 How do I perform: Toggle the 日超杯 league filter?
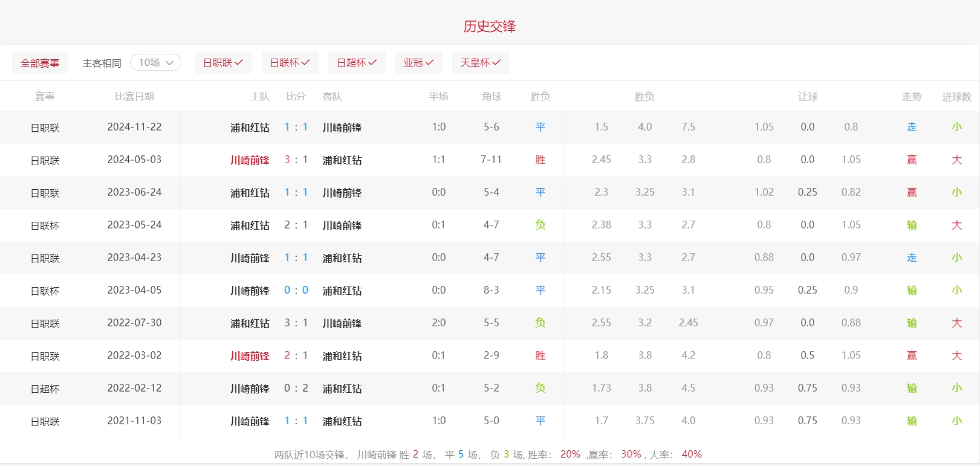click(357, 63)
